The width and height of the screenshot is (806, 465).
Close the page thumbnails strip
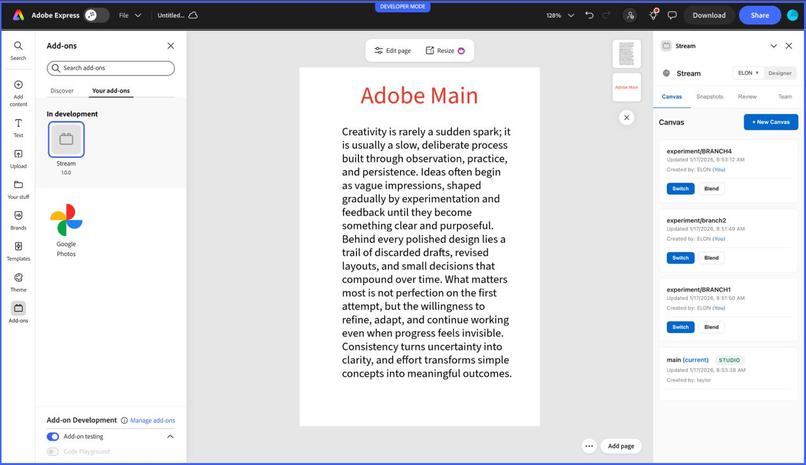click(x=626, y=118)
